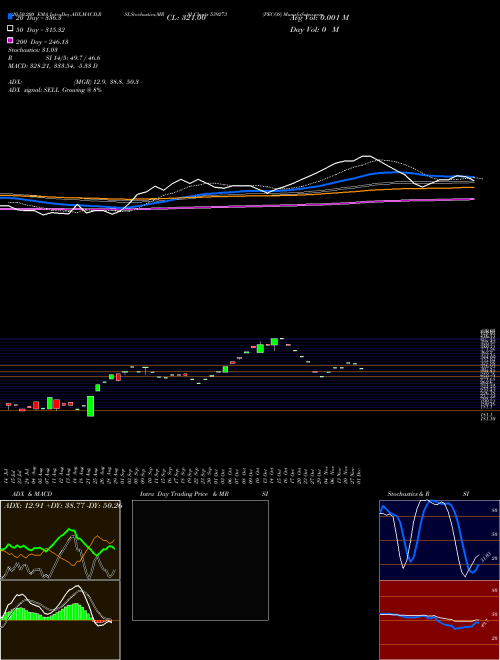Click the empty Intra Day Trading chart box
This screenshot has width=500, height=660.
coord(200,560)
